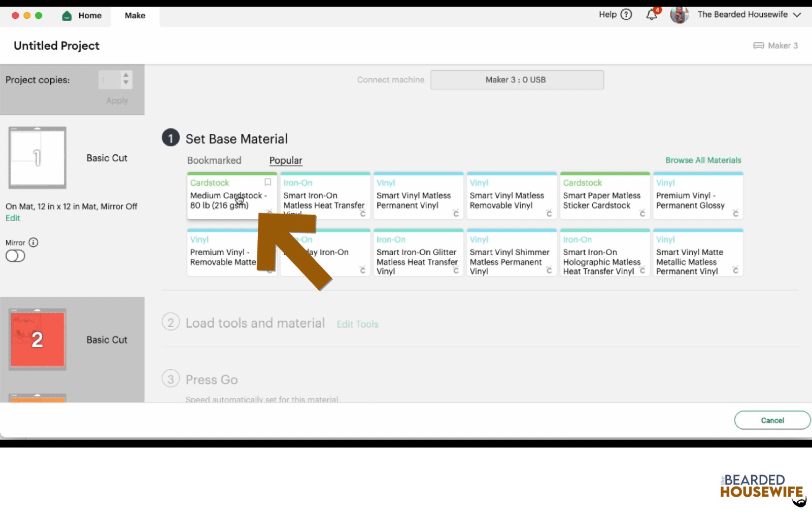Image resolution: width=812 pixels, height=516 pixels.
Task: Expand the account menu chevron
Action: coord(797,15)
